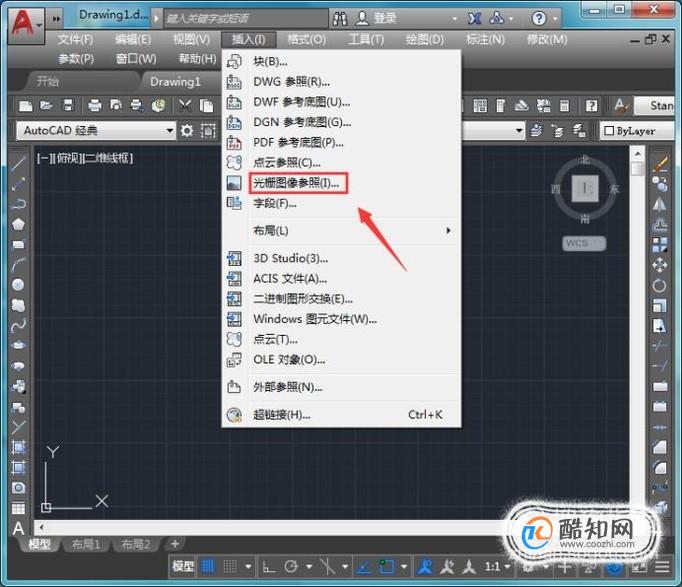Click in the keyword search input field
Screen dimensions: 682x587
tap(246, 19)
